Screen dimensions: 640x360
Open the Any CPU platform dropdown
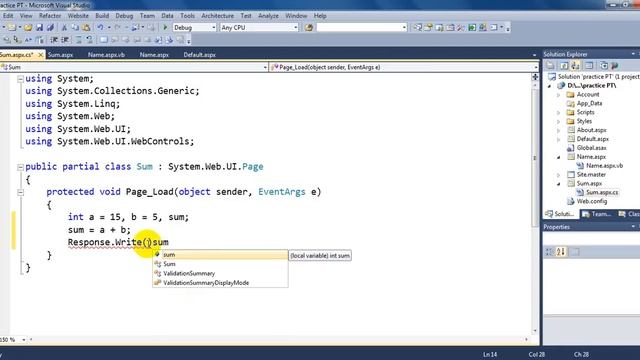coord(296,27)
